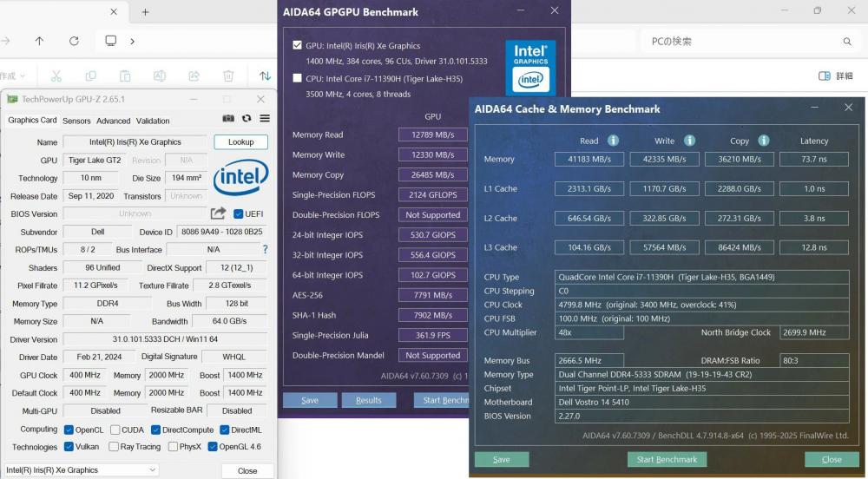868x479 pixels.
Task: Expand the Explorer address bar chevron
Action: click(x=132, y=41)
